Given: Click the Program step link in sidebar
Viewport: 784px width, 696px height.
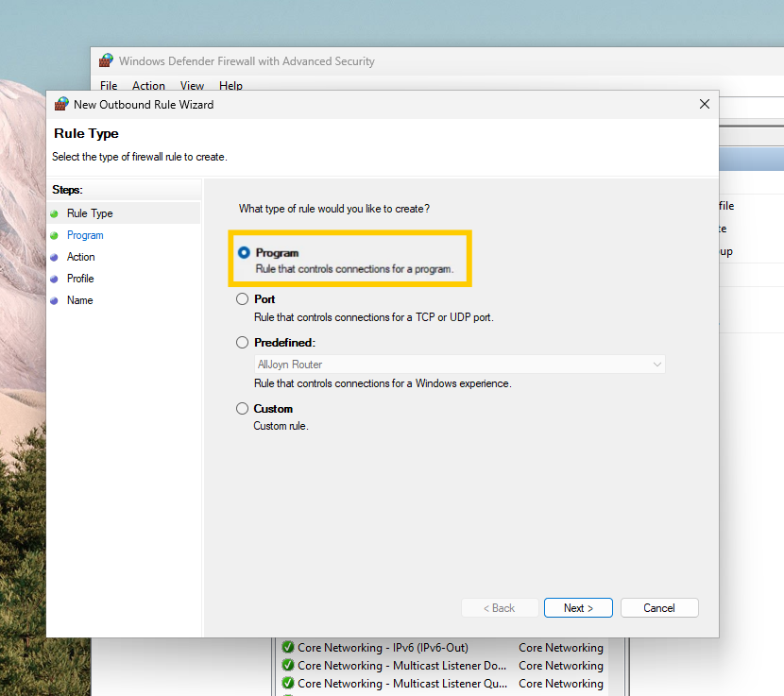Looking at the screenshot, I should pyautogui.click(x=85, y=235).
